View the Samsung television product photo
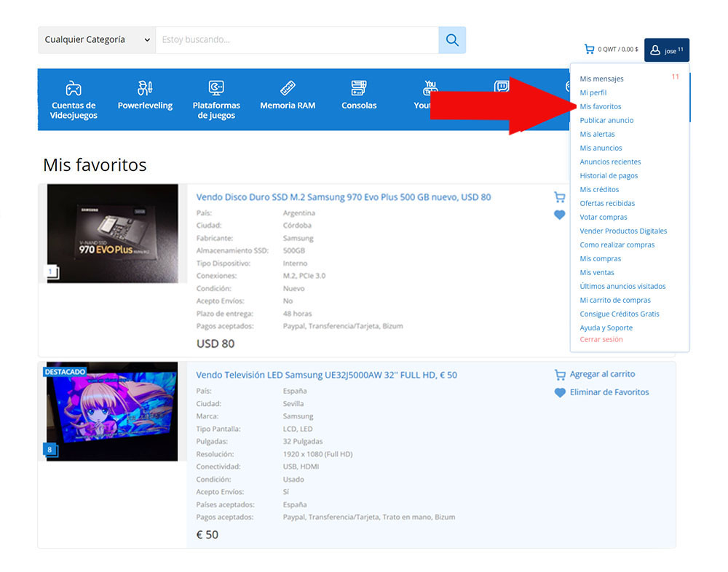Viewport: 728px width, 572px height. 112,412
